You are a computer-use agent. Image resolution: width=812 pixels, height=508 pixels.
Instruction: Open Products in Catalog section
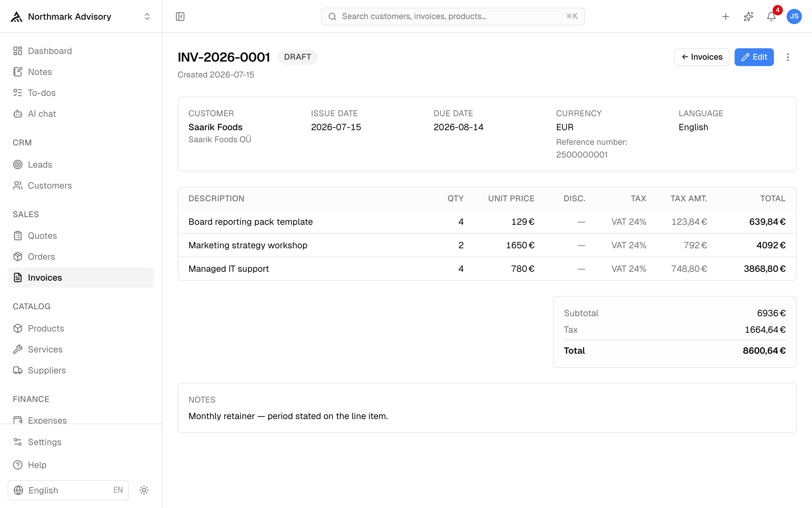[x=81, y=328]
